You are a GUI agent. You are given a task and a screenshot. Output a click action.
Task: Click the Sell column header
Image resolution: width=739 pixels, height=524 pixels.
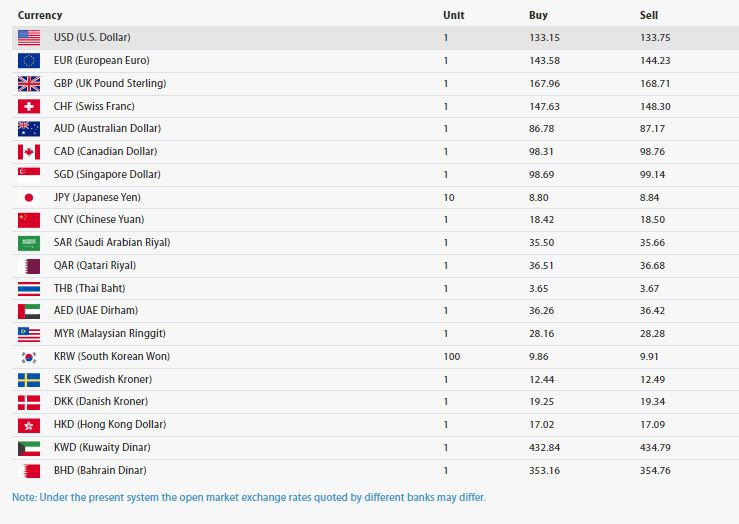[649, 15]
